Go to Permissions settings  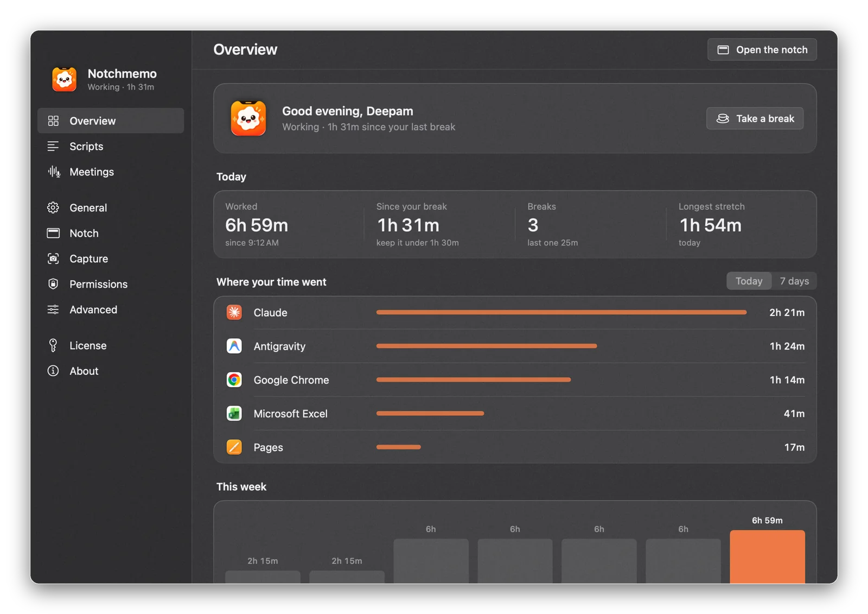[x=111, y=284]
